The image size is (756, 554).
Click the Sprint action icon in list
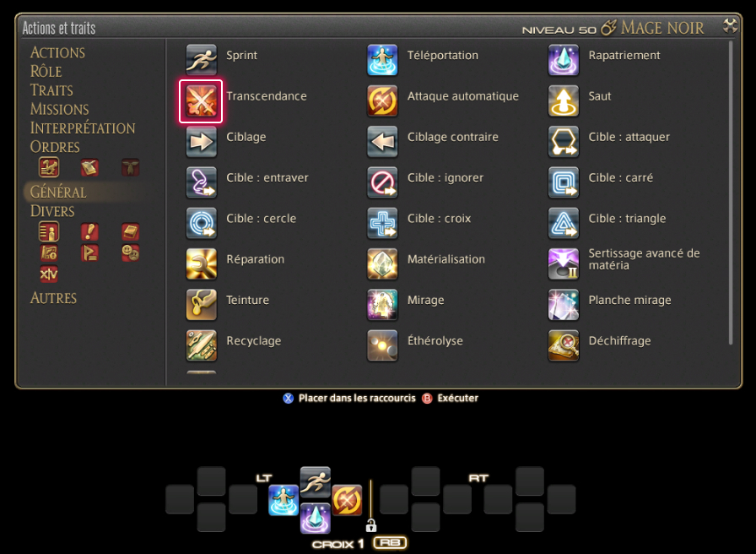(x=201, y=60)
